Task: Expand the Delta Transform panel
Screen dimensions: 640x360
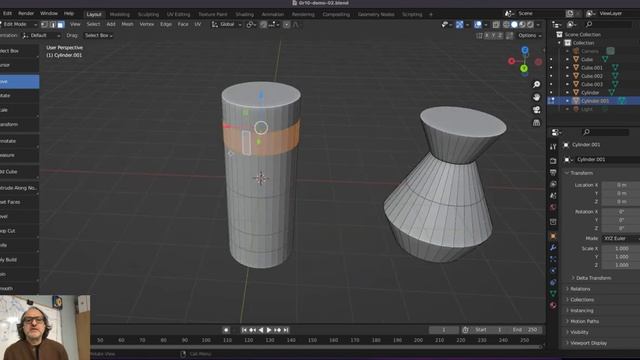Action: 593,278
